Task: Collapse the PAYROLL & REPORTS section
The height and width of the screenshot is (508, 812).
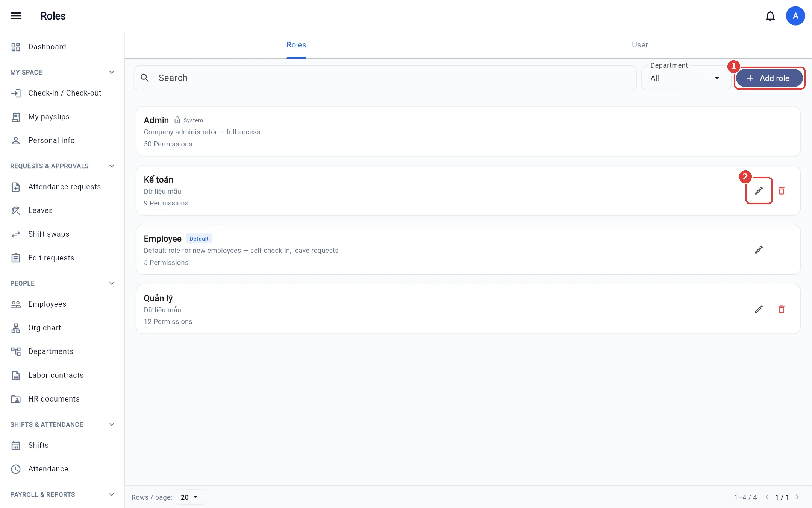Action: (112, 494)
